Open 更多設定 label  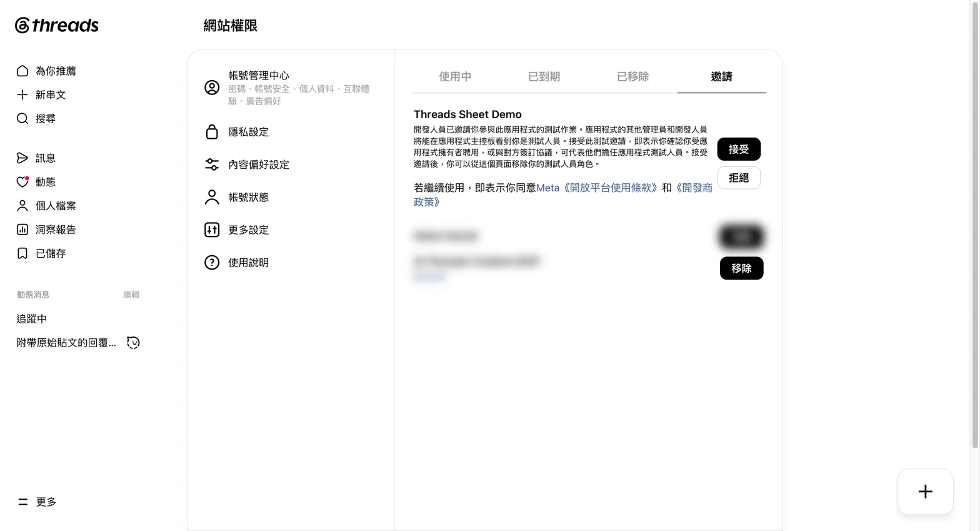click(x=248, y=230)
